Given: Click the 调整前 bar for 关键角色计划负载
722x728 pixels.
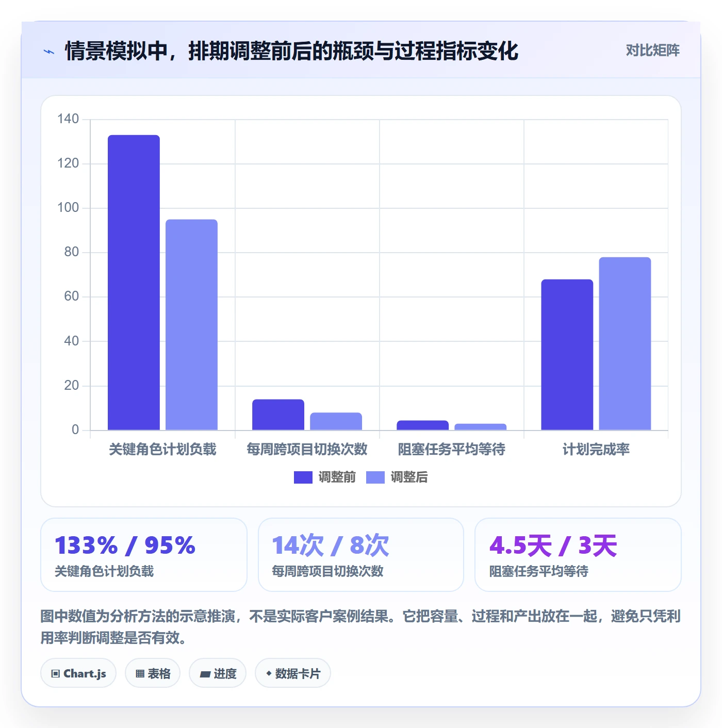Looking at the screenshot, I should point(134,283).
